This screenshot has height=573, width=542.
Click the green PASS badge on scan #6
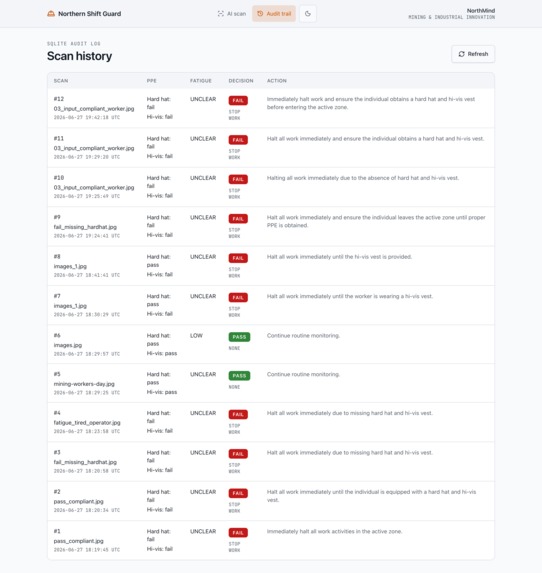pos(239,337)
